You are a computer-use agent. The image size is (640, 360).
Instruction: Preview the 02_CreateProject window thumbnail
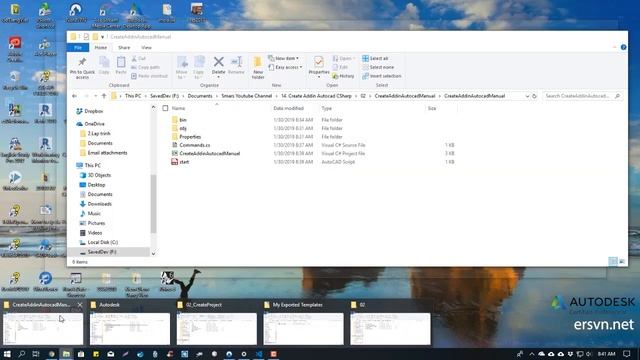coord(217,328)
